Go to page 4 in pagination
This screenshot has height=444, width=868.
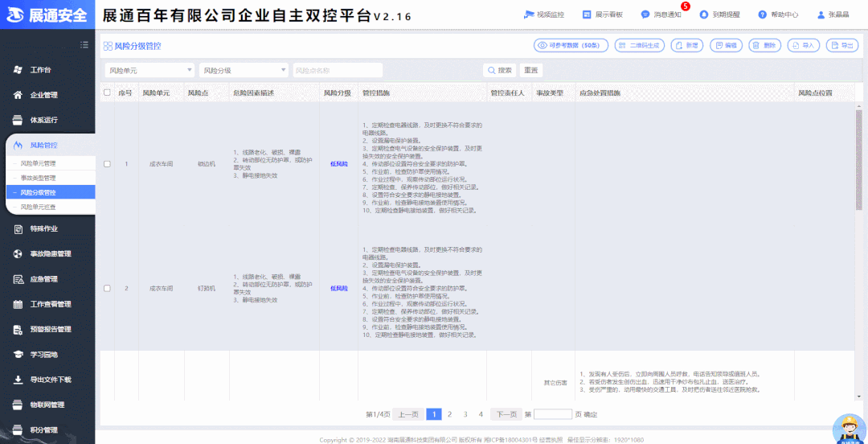[x=481, y=414]
